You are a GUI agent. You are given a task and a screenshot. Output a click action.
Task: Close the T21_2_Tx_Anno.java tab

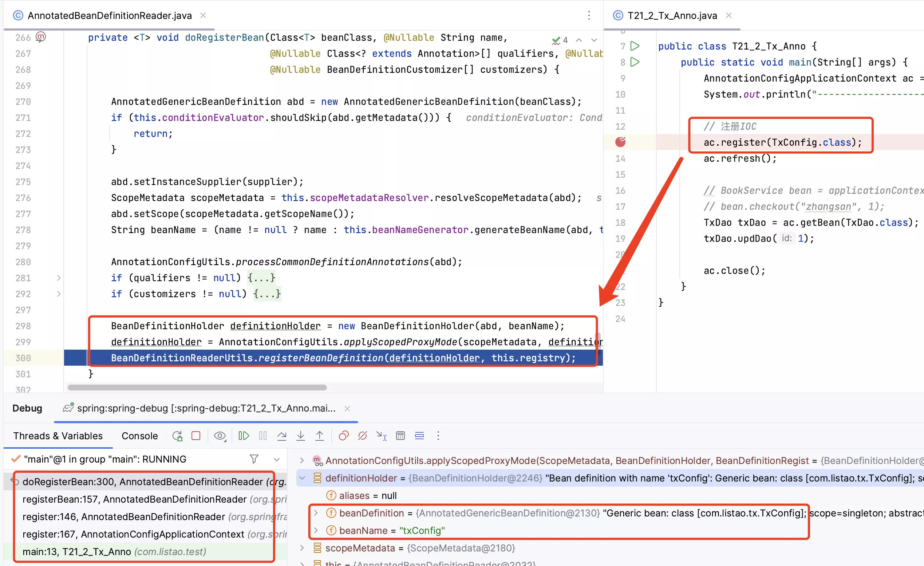728,15
